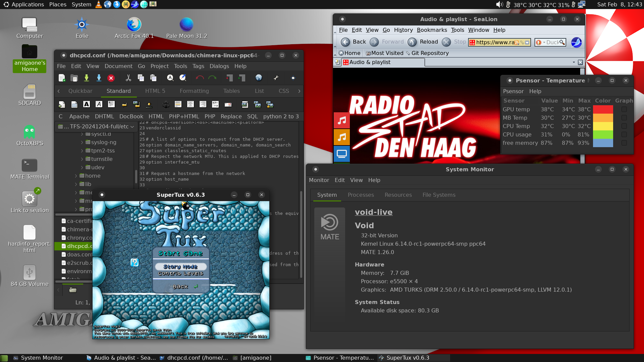Click Contrib Levels in SuperTux menu
Image resolution: width=644 pixels, height=362 pixels.
[180, 274]
